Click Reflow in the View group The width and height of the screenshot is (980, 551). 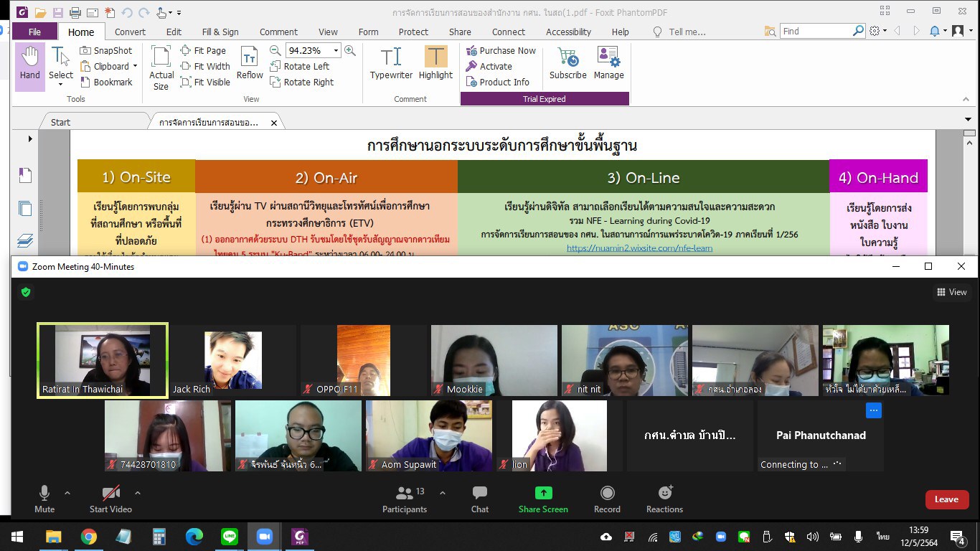click(250, 63)
